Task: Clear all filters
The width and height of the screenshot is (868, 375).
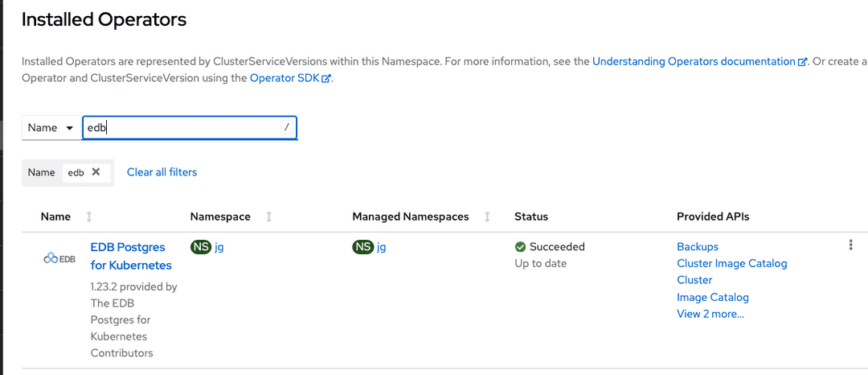Action: 162,172
